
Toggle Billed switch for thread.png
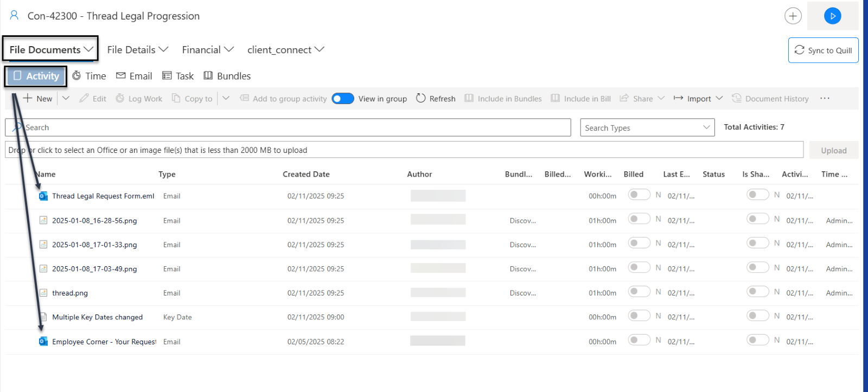(639, 291)
